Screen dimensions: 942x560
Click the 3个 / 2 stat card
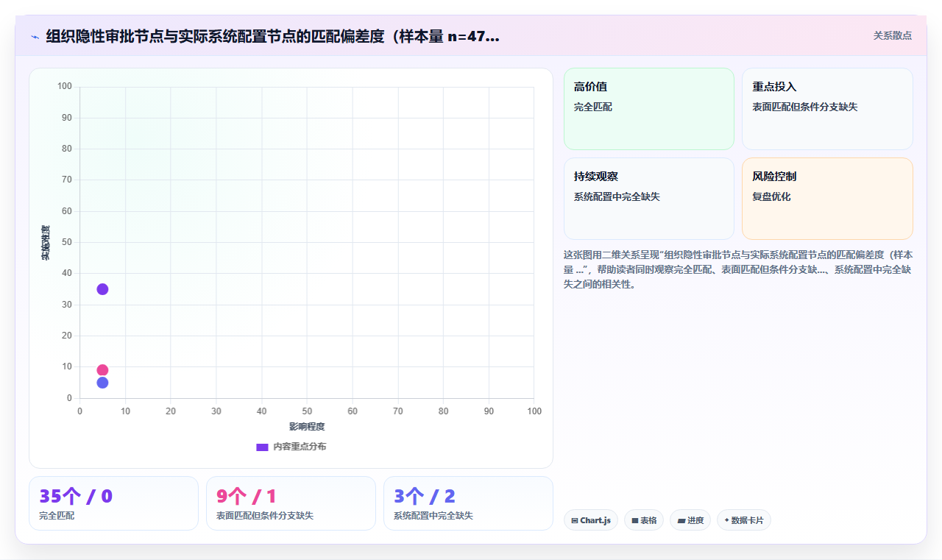[468, 503]
